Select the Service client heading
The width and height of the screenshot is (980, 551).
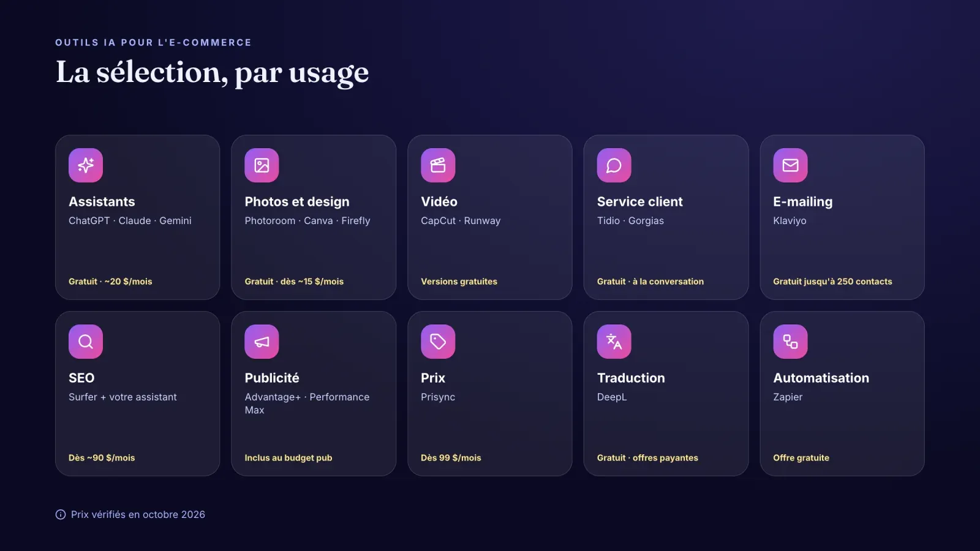(639, 202)
